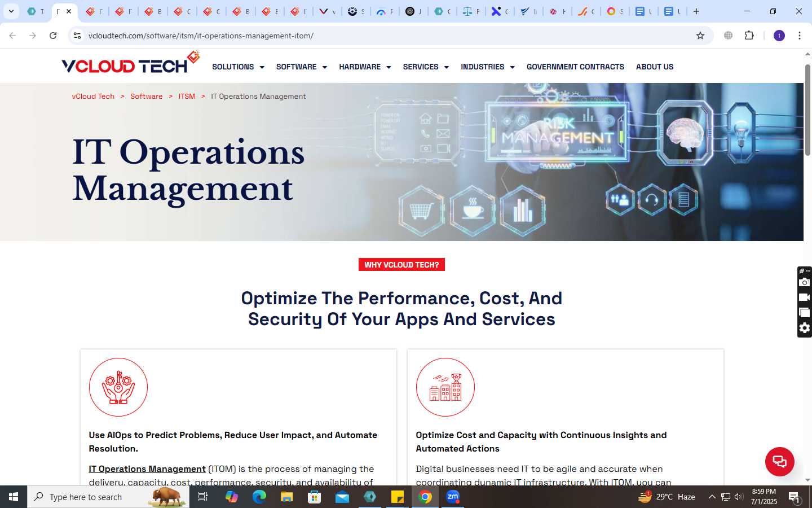The image size is (812, 508).
Task: Click the video record icon on the side toolbar
Action: tap(805, 297)
